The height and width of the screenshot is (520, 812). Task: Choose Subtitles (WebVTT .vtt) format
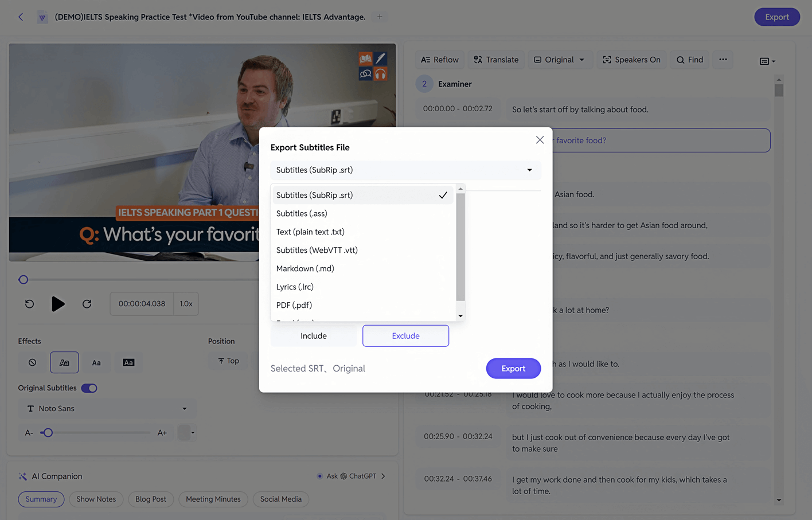(x=362, y=250)
